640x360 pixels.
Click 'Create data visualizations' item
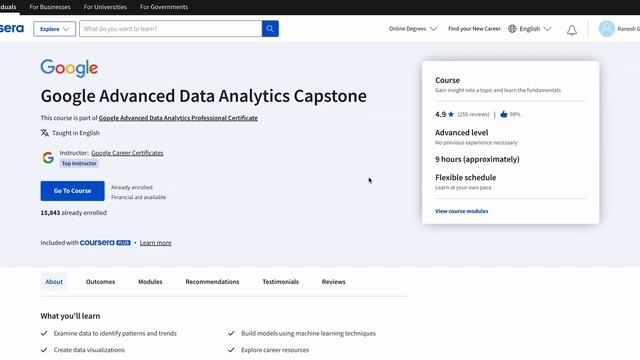89,350
